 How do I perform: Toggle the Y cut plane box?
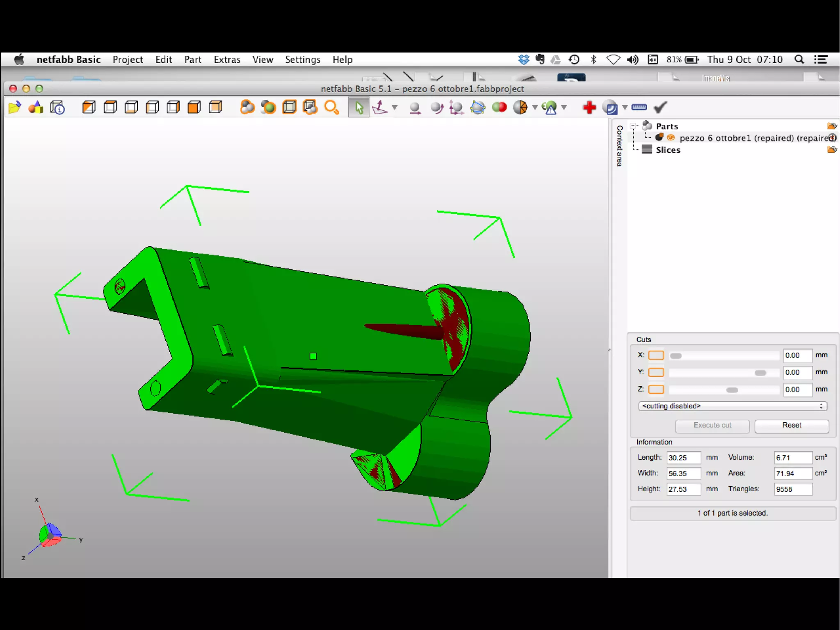pos(656,372)
